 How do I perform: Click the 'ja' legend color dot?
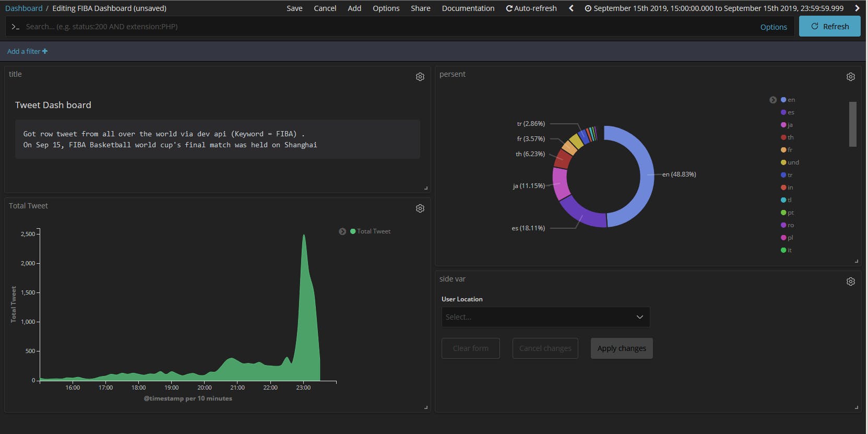click(783, 125)
